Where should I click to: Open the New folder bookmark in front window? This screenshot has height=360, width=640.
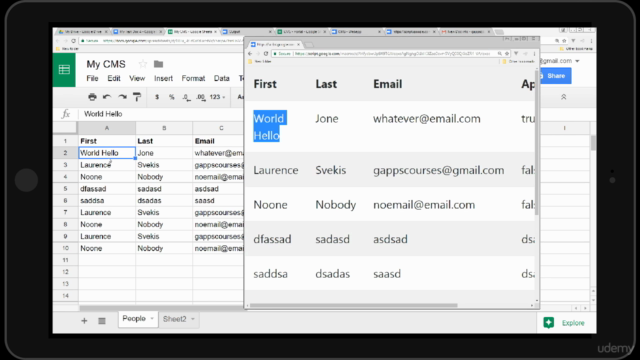[x=260, y=62]
